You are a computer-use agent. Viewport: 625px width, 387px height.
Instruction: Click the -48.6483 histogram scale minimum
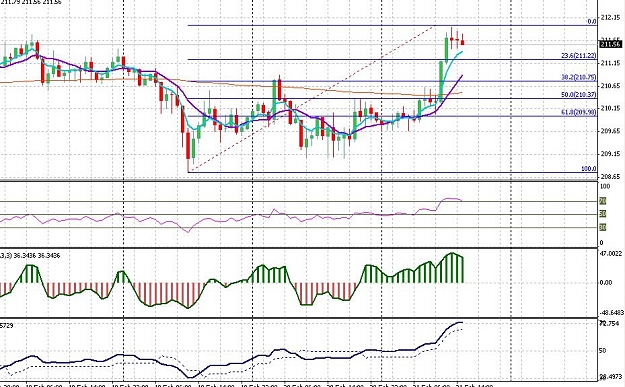[611, 312]
